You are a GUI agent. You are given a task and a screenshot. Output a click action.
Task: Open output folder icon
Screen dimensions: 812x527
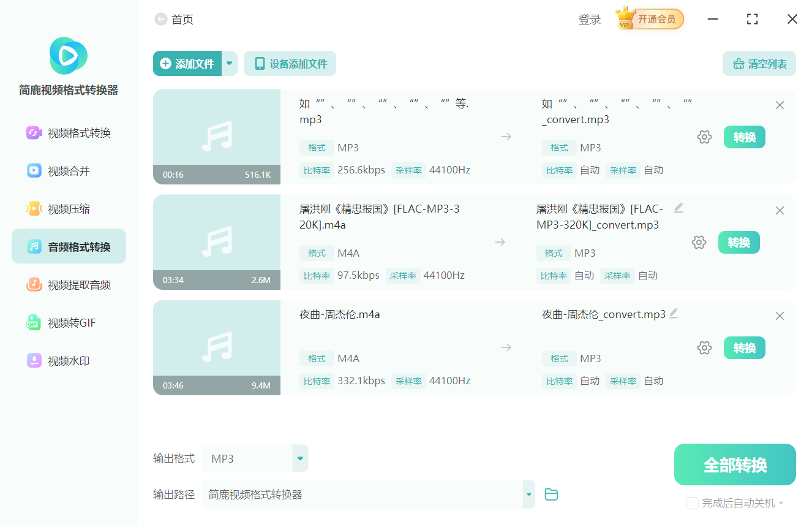click(x=551, y=495)
